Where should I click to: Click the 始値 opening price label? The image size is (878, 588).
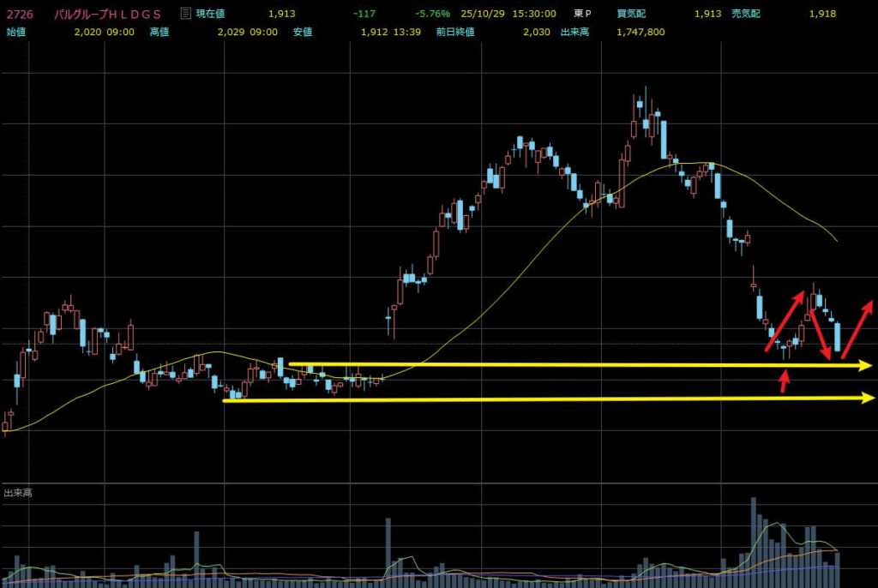tap(17, 31)
